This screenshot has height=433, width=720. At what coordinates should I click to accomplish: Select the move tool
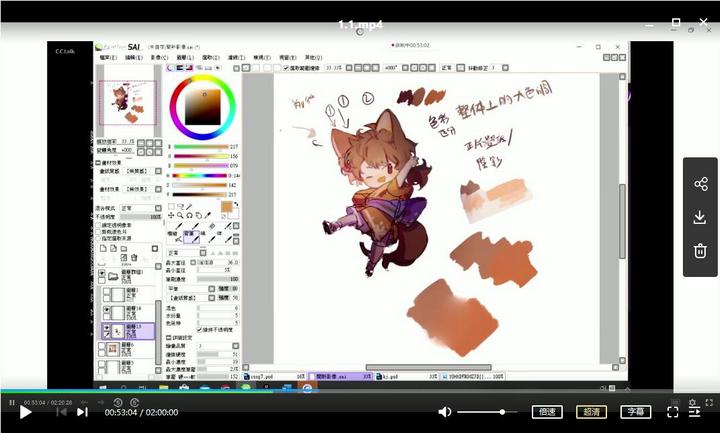[171, 215]
